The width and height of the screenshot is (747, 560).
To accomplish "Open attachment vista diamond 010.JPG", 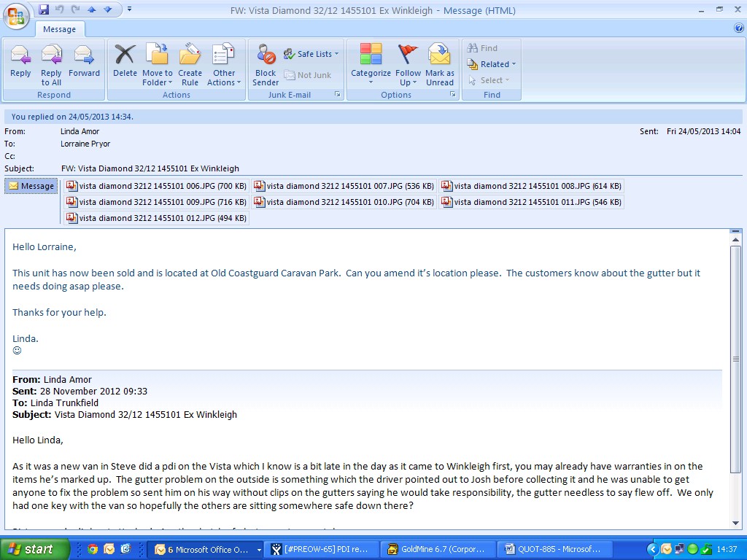I will pos(344,203).
